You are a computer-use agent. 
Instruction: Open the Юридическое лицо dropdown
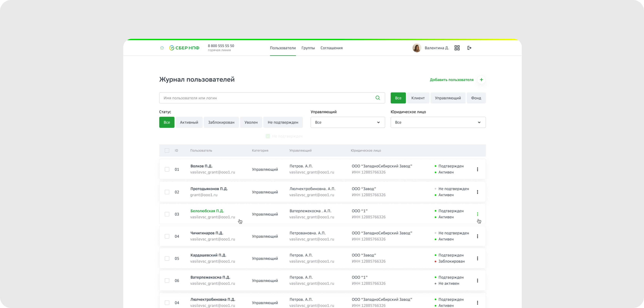438,122
